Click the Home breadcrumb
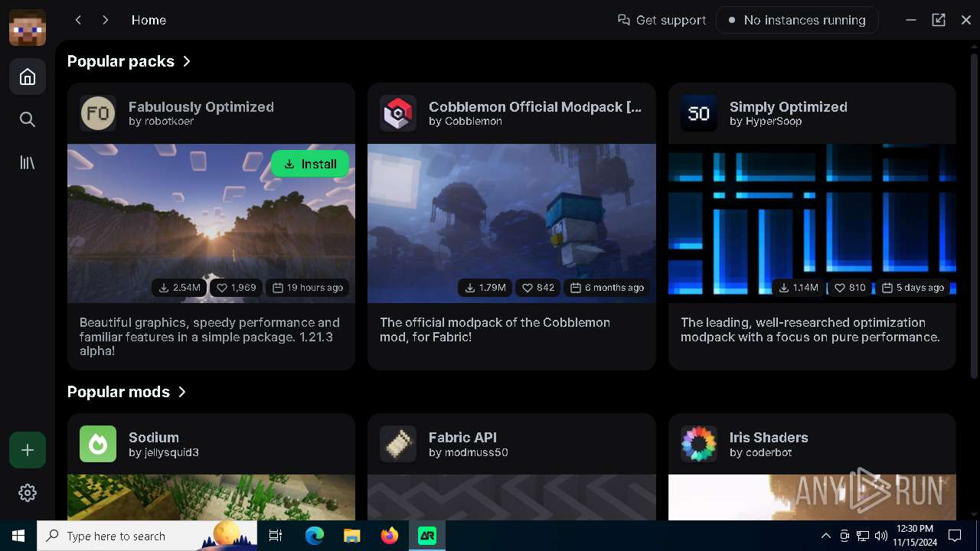The width and height of the screenshot is (980, 551). [x=149, y=20]
